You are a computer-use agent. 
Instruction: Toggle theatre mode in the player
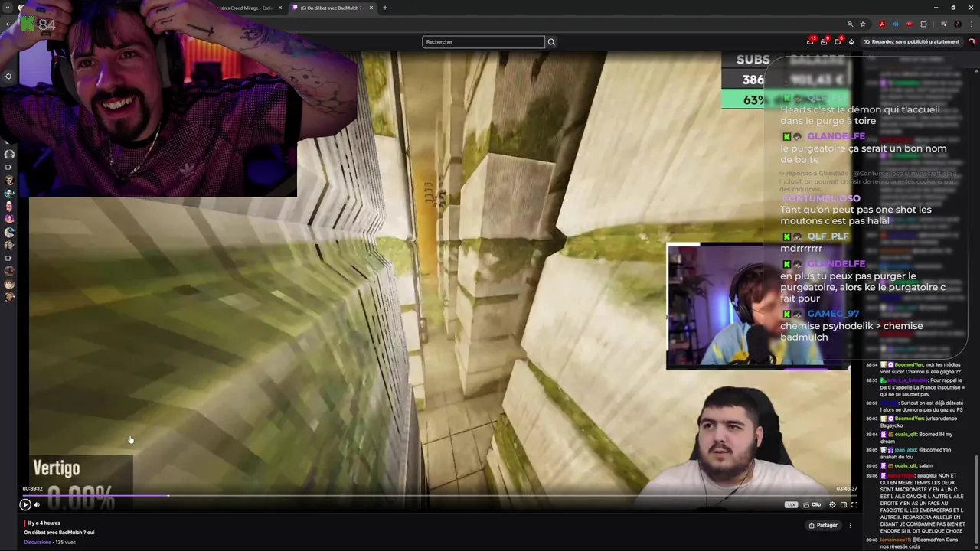(843, 504)
